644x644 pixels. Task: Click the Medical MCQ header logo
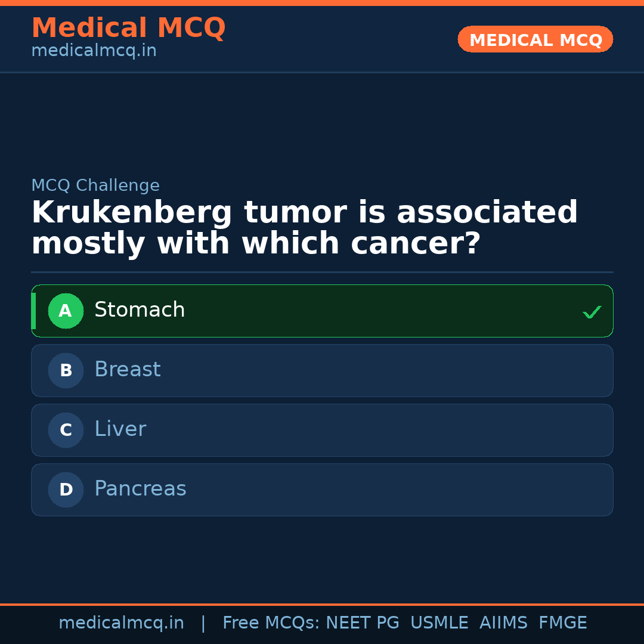point(128,28)
